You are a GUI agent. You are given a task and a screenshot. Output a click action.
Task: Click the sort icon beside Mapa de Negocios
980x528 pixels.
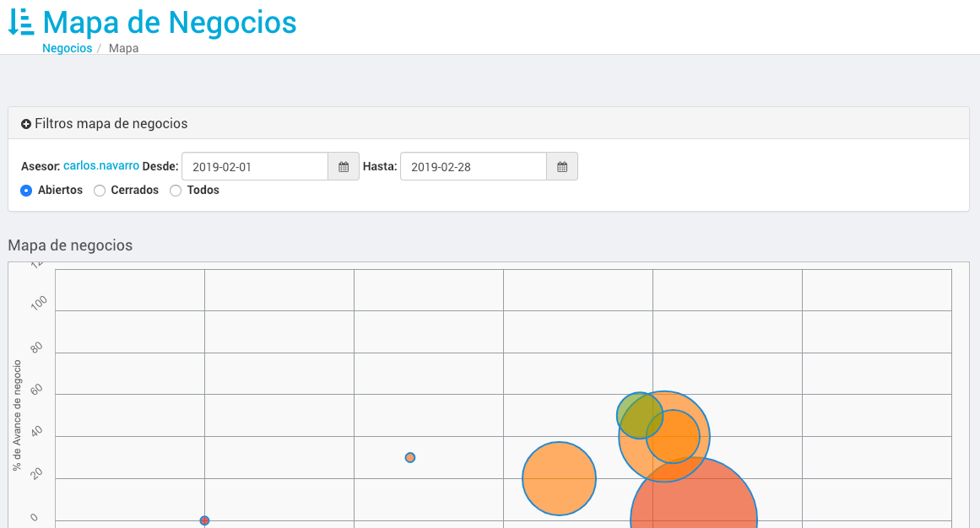(x=20, y=22)
